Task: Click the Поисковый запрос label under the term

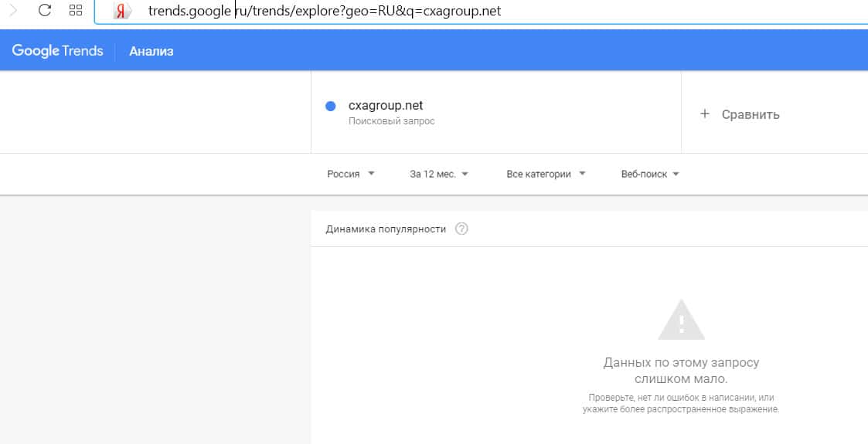Action: tap(391, 121)
